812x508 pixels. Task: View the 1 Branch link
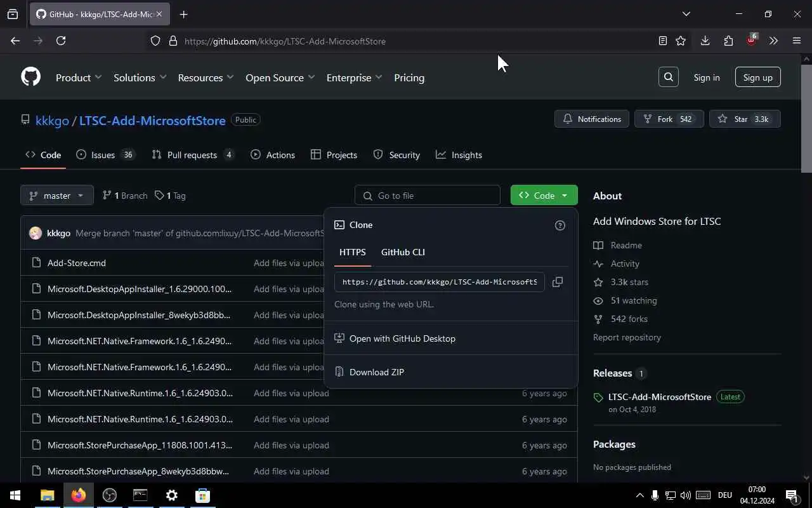point(125,196)
